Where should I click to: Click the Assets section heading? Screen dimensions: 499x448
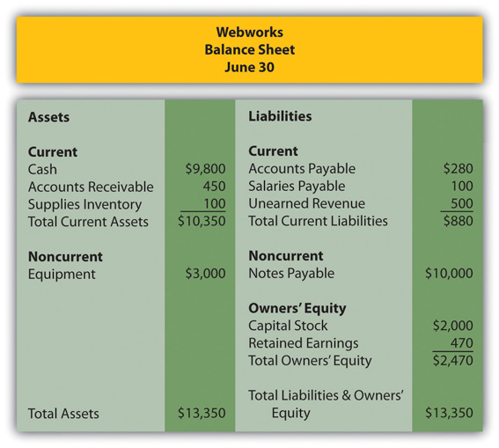tap(48, 117)
